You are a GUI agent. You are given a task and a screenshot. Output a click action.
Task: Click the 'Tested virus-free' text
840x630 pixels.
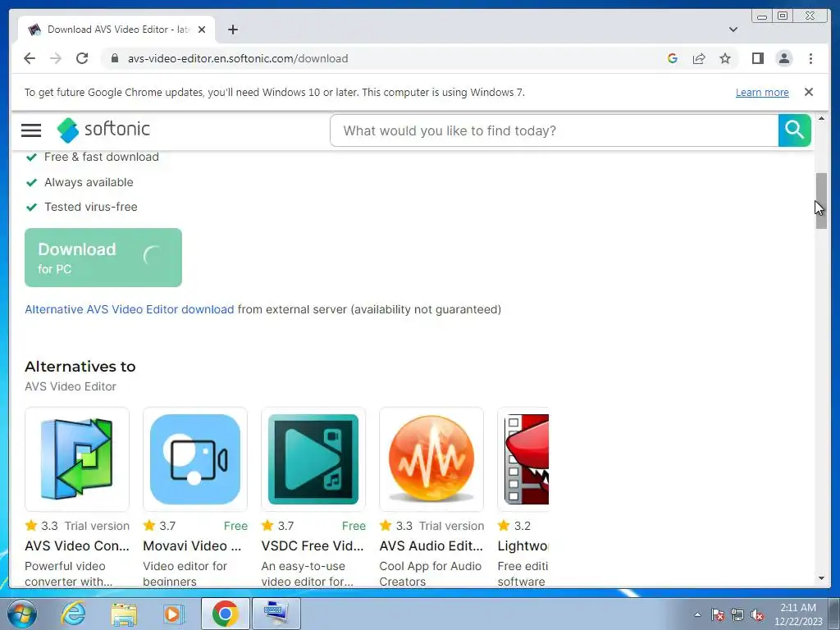click(91, 207)
